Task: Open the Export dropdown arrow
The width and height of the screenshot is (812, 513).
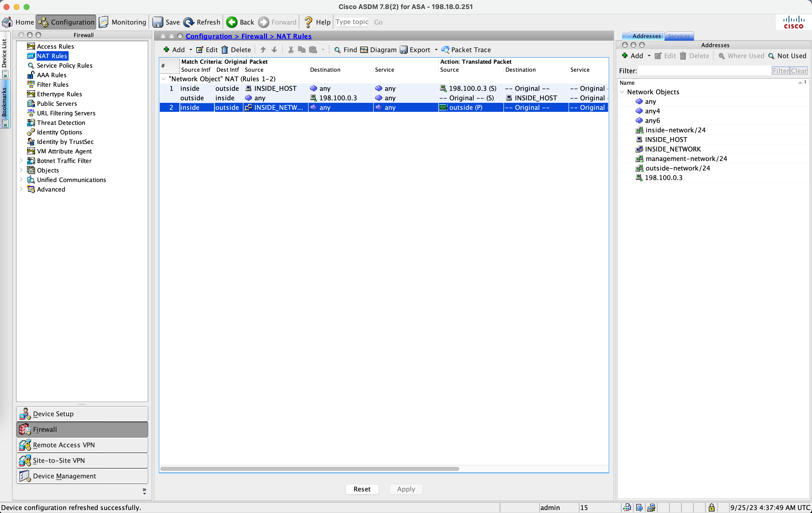Action: point(436,50)
